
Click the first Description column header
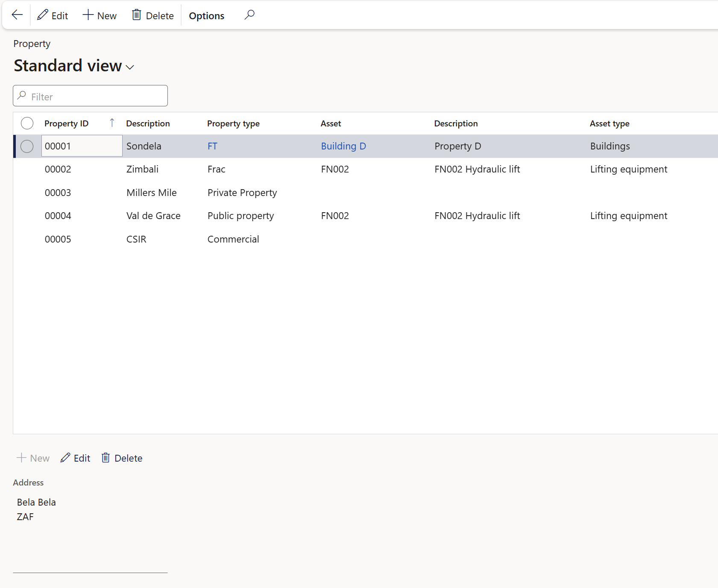click(148, 123)
